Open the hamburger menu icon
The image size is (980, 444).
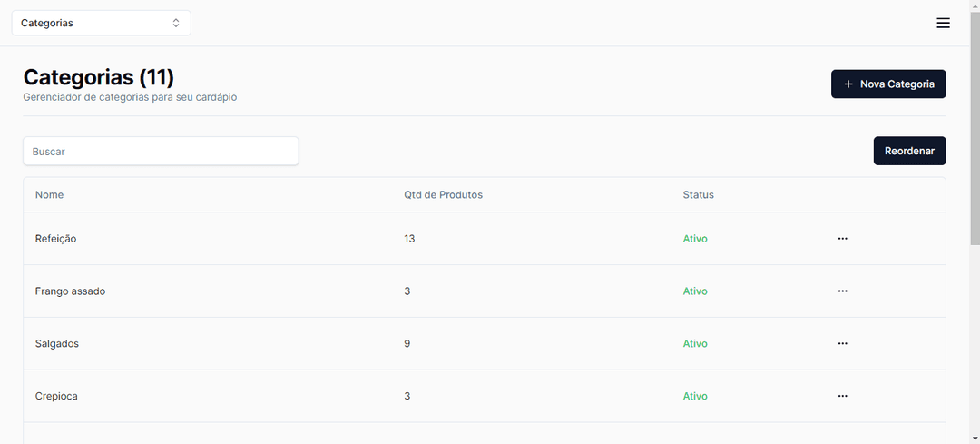(x=943, y=23)
